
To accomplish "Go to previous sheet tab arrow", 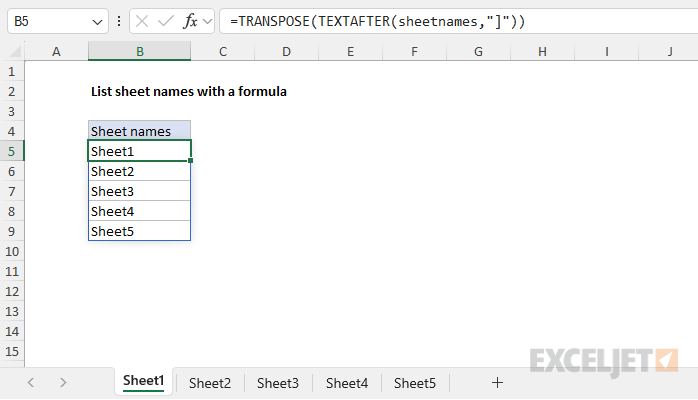I will coord(31,383).
